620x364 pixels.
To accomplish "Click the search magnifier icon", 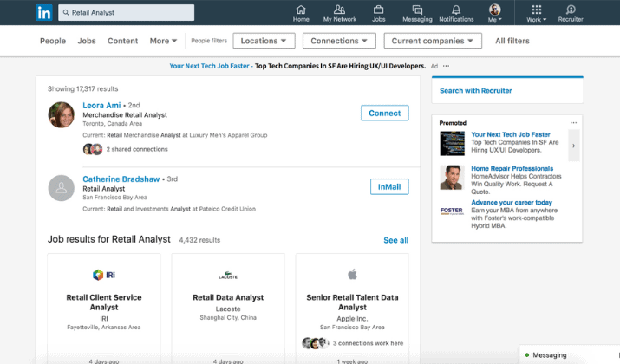I will [x=66, y=13].
